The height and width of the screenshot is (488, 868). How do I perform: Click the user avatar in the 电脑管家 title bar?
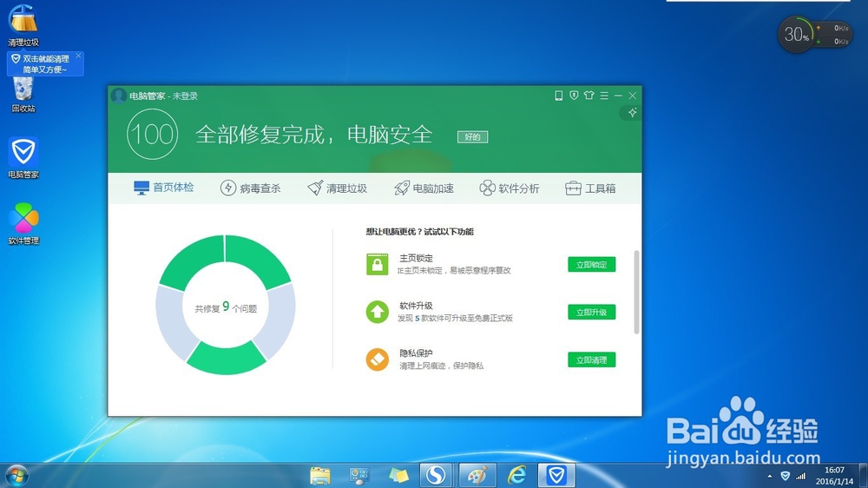point(118,96)
